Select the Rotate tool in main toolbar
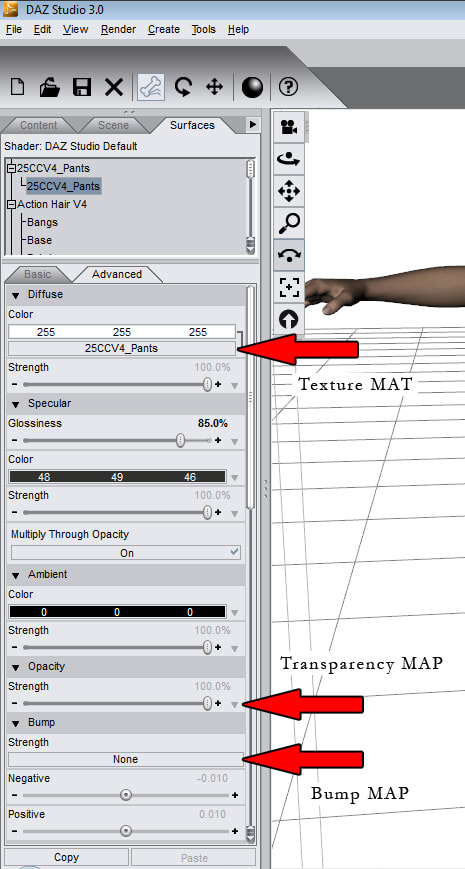The height and width of the screenshot is (869, 465). tap(183, 87)
